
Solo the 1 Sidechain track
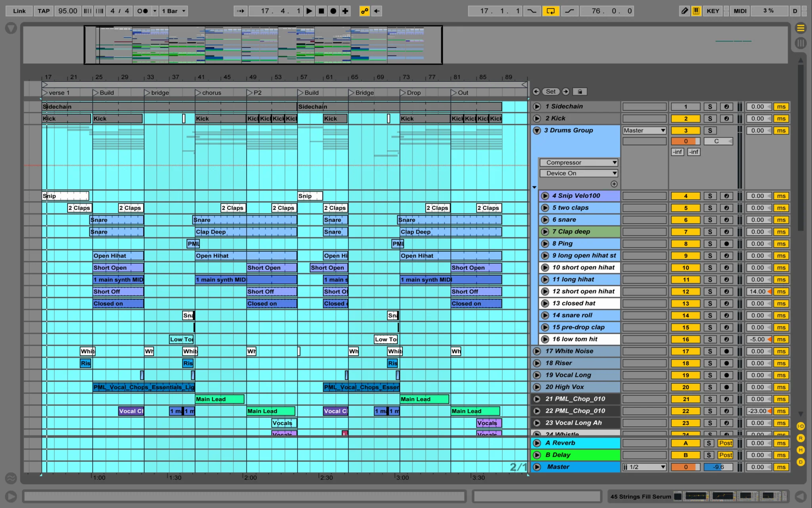click(710, 107)
